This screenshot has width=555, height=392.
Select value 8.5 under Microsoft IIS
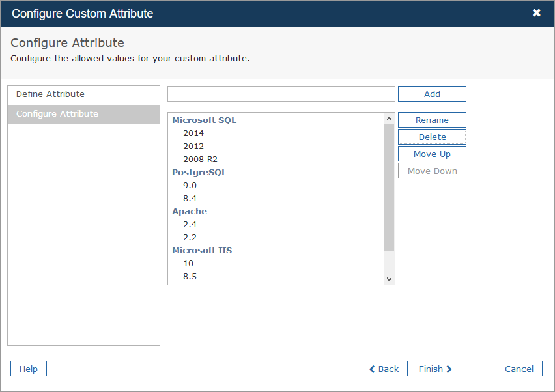coord(190,277)
